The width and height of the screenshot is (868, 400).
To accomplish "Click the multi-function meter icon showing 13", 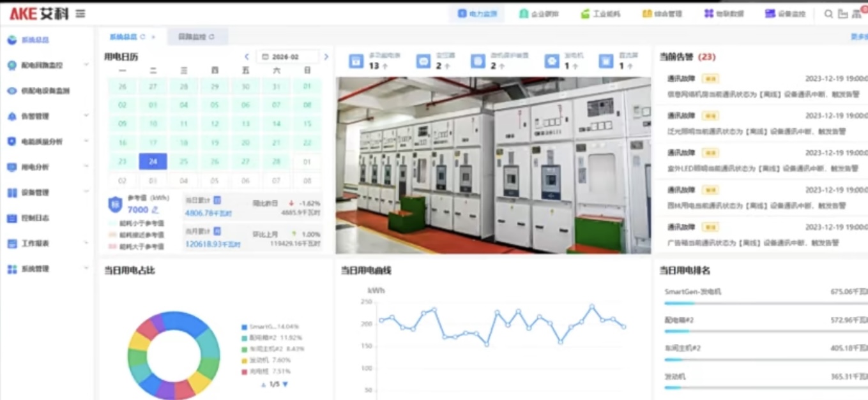I will pos(356,61).
